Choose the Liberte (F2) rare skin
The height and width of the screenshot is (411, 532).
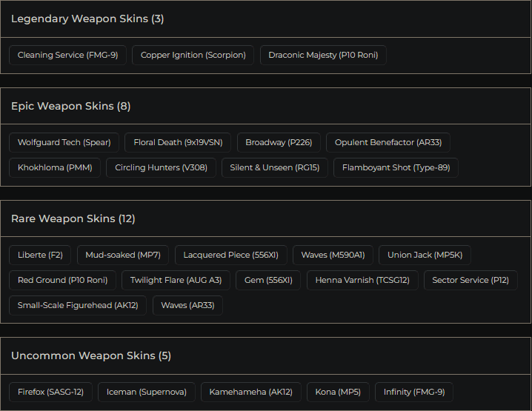point(40,255)
